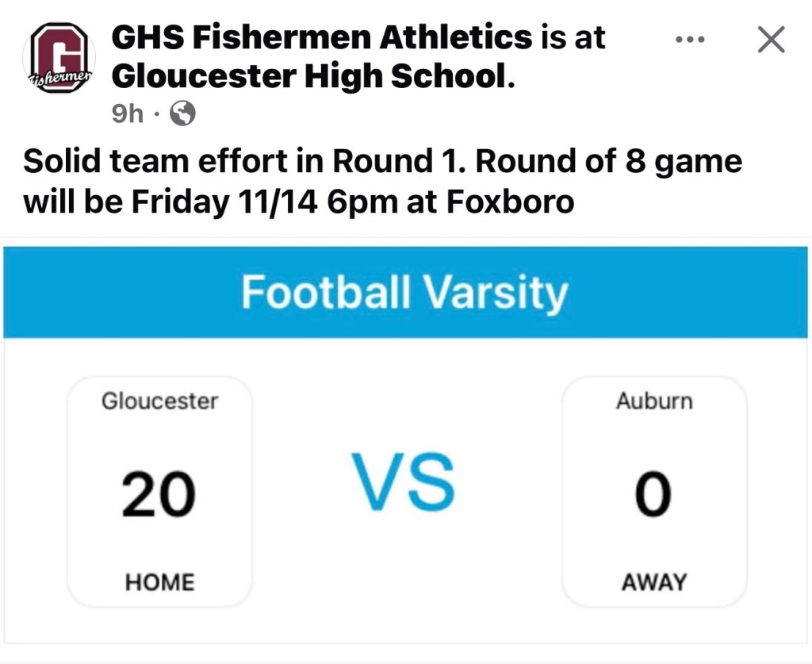Close the post with the X icon
The width and height of the screenshot is (812, 664).
coord(770,40)
